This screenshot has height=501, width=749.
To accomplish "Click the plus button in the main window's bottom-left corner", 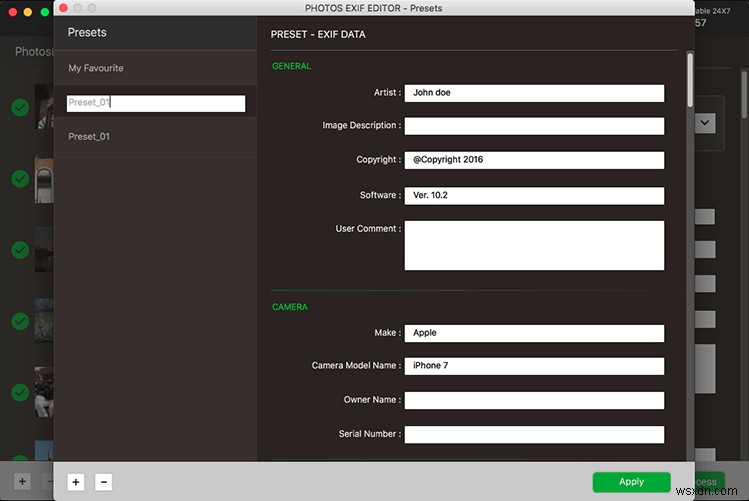I will click(x=22, y=481).
